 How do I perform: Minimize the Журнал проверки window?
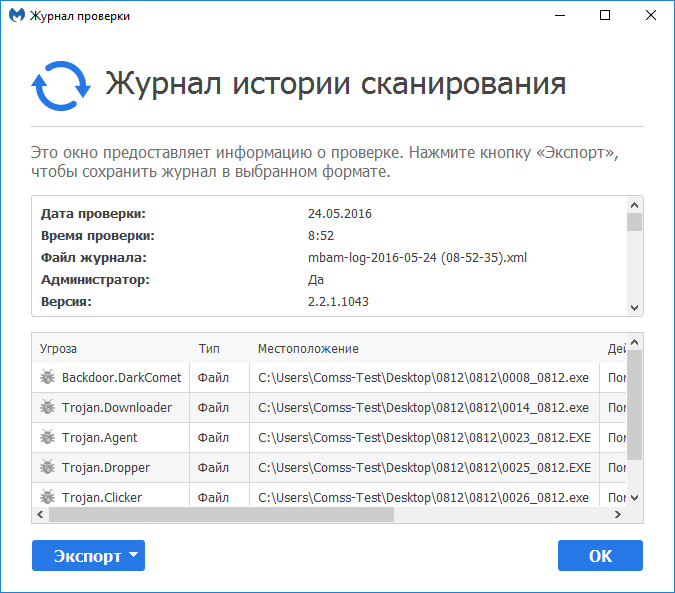point(560,15)
